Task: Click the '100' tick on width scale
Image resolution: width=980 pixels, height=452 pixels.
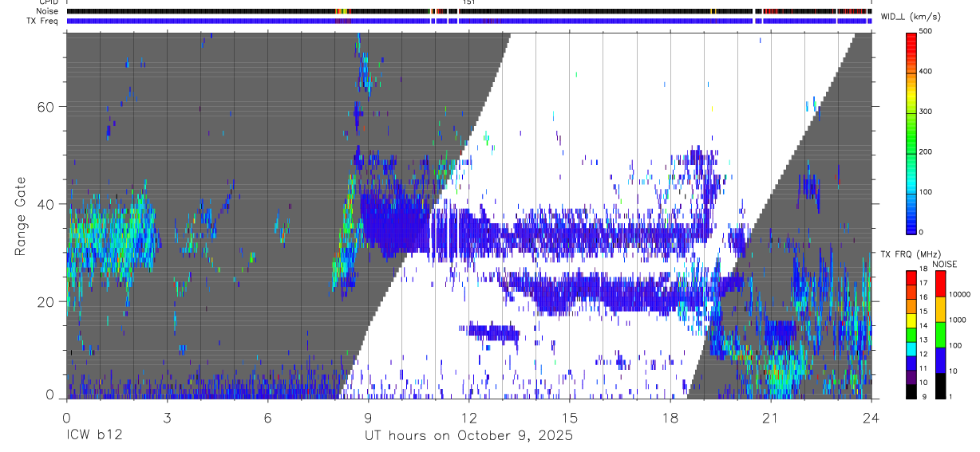Action: [x=927, y=192]
